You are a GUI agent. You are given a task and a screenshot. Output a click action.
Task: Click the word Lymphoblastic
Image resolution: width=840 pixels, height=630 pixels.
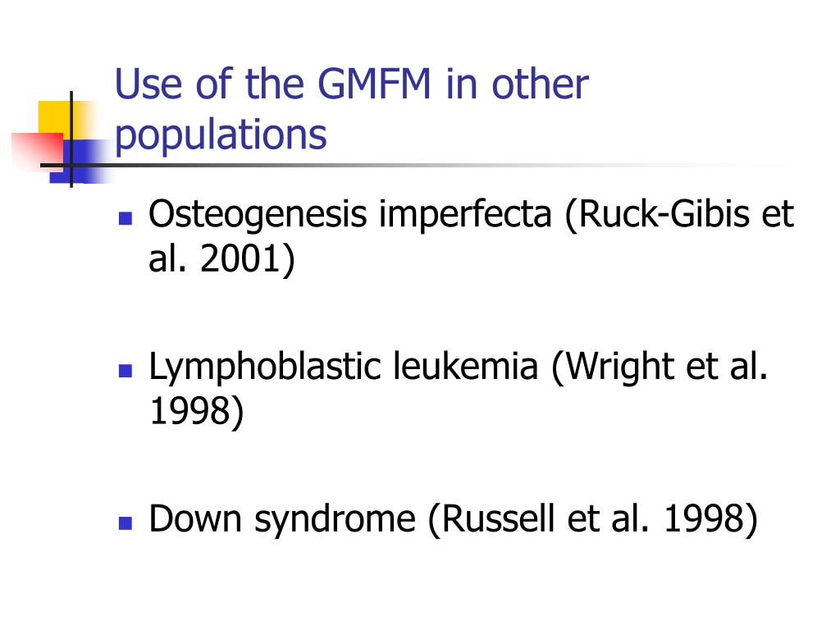[x=265, y=368]
